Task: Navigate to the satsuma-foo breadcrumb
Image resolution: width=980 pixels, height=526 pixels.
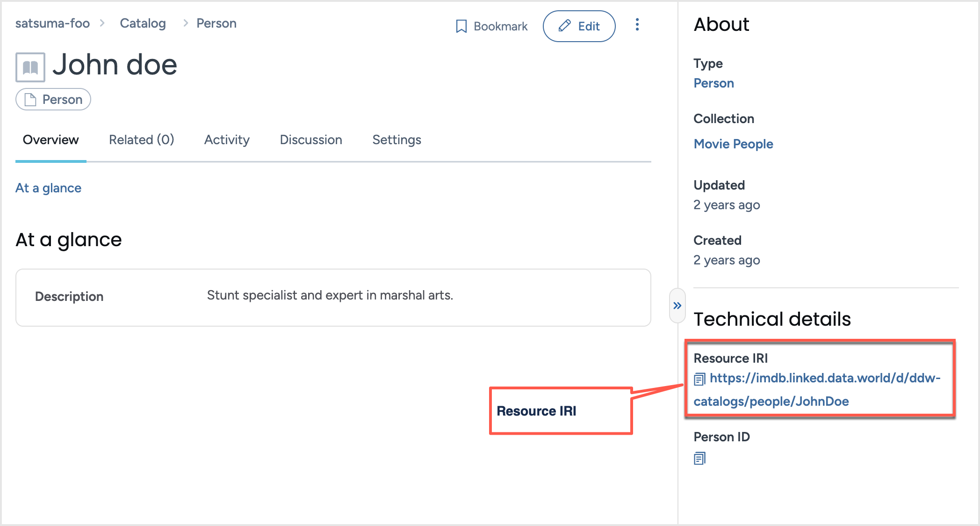Action: point(52,23)
